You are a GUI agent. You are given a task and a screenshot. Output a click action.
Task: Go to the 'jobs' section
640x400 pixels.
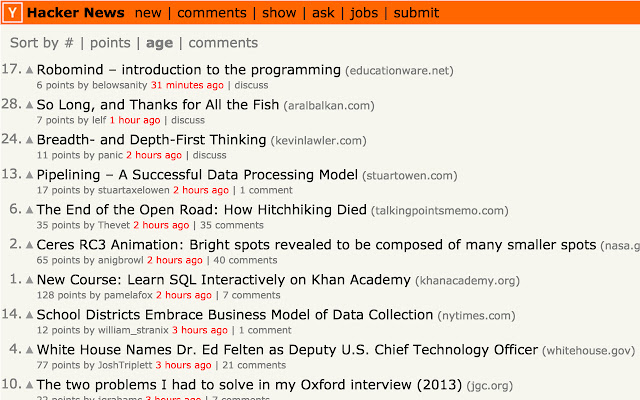click(365, 13)
